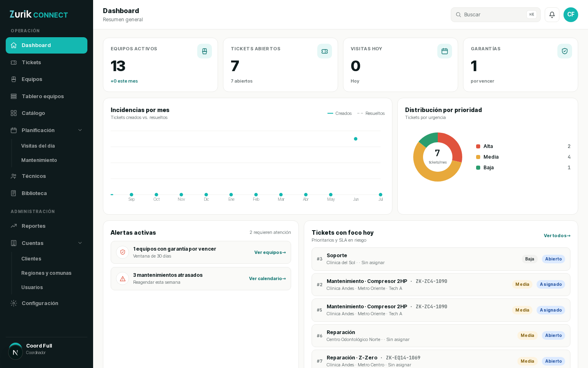The image size is (588, 368).
Task: Toggle the Creados legend series
Action: [339, 113]
